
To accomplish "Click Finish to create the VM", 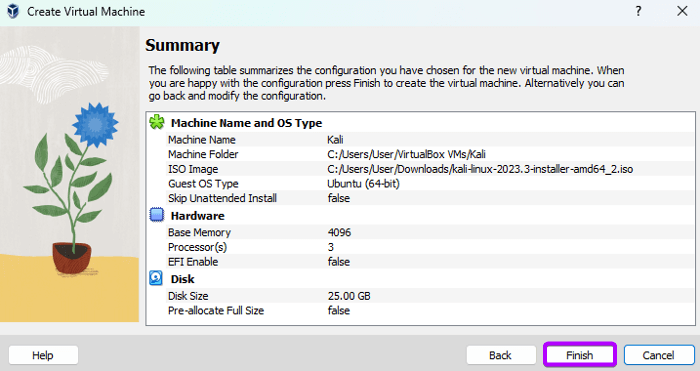I will [579, 355].
